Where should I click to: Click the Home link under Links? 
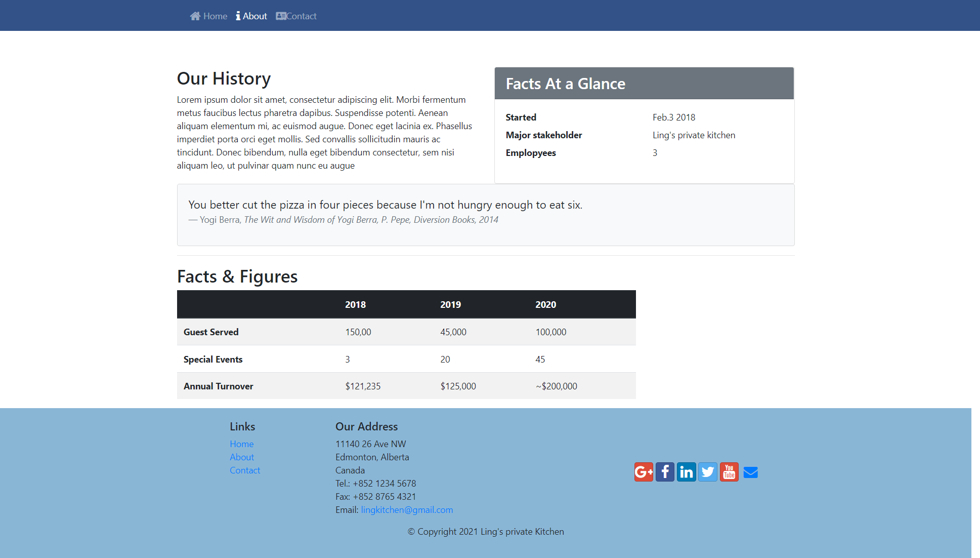(241, 444)
